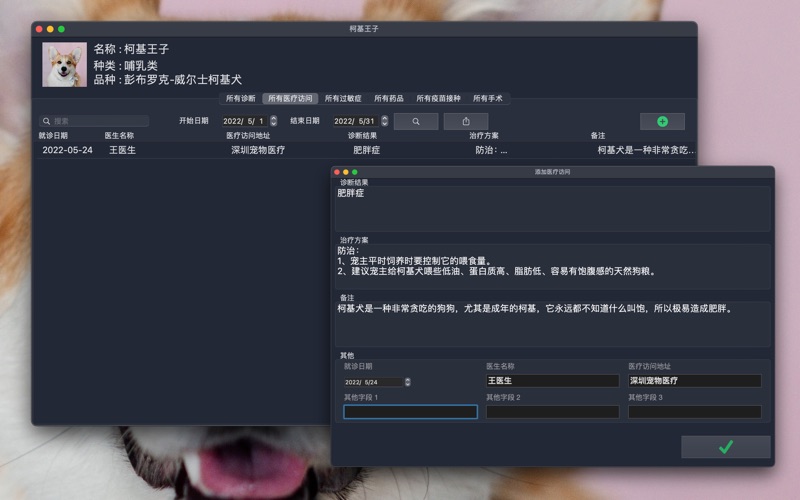The height and width of the screenshot is (500, 800).
Task: Click the dialog 就诊日期 stepper arrows
Action: click(x=408, y=382)
